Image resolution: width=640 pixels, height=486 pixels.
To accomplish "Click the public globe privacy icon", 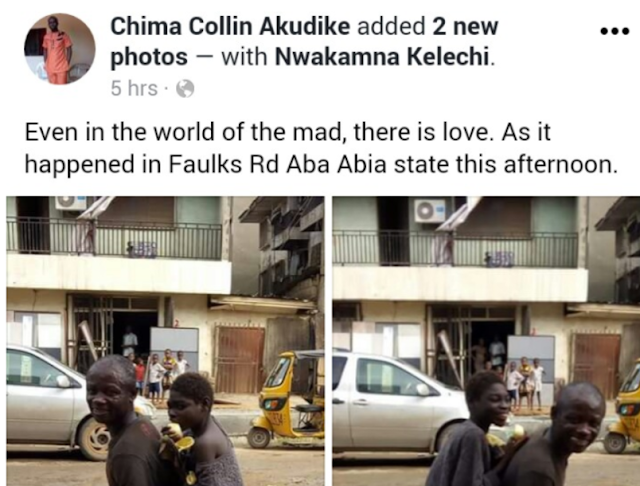I will pos(185,89).
